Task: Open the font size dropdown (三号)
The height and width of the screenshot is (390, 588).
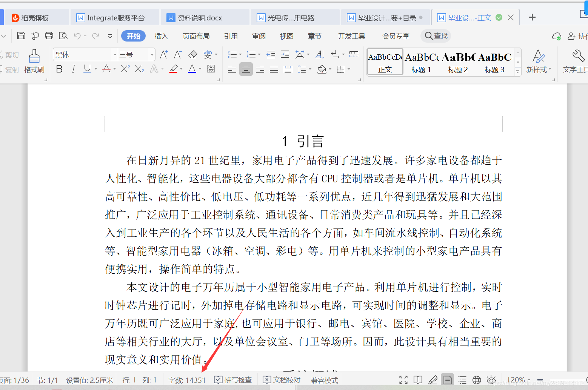Action: click(152, 55)
